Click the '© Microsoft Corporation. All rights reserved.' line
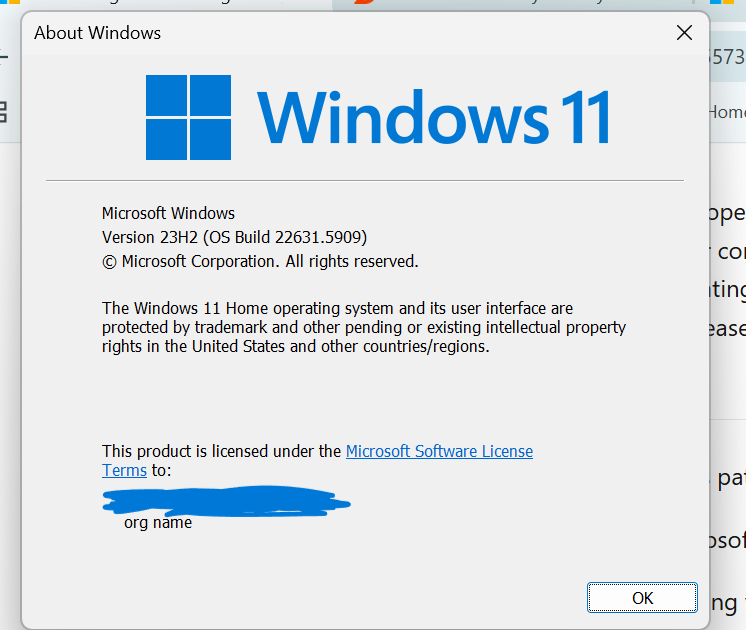 pos(260,261)
